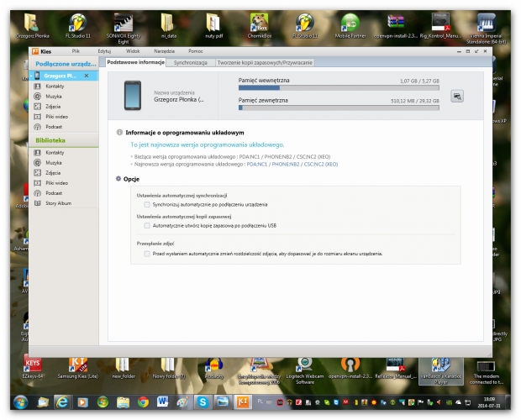The width and height of the screenshot is (521, 420).
Task: Click Pamięć zewnętrzna usage bar
Action: pos(339,108)
